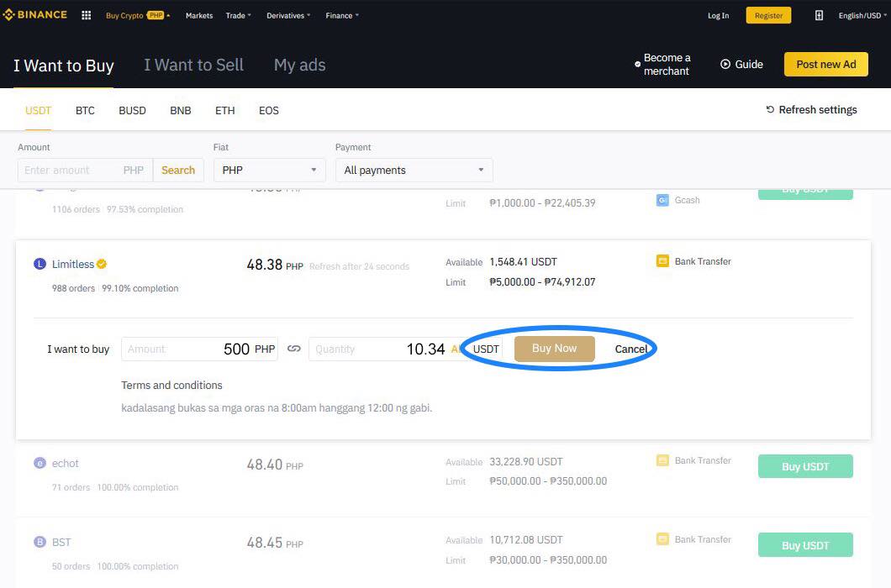Click the 48.45 PHP price
Screen dimensions: 891x588
pyautogui.click(x=275, y=543)
